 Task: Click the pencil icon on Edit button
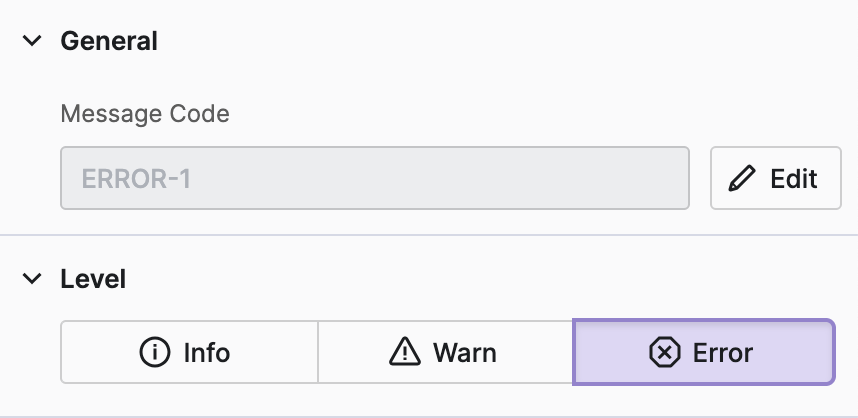tap(742, 179)
